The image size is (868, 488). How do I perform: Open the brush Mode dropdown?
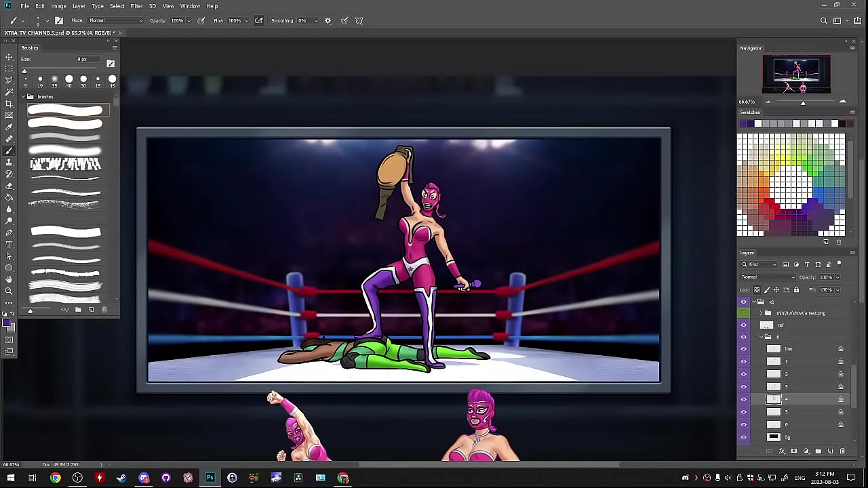point(116,20)
